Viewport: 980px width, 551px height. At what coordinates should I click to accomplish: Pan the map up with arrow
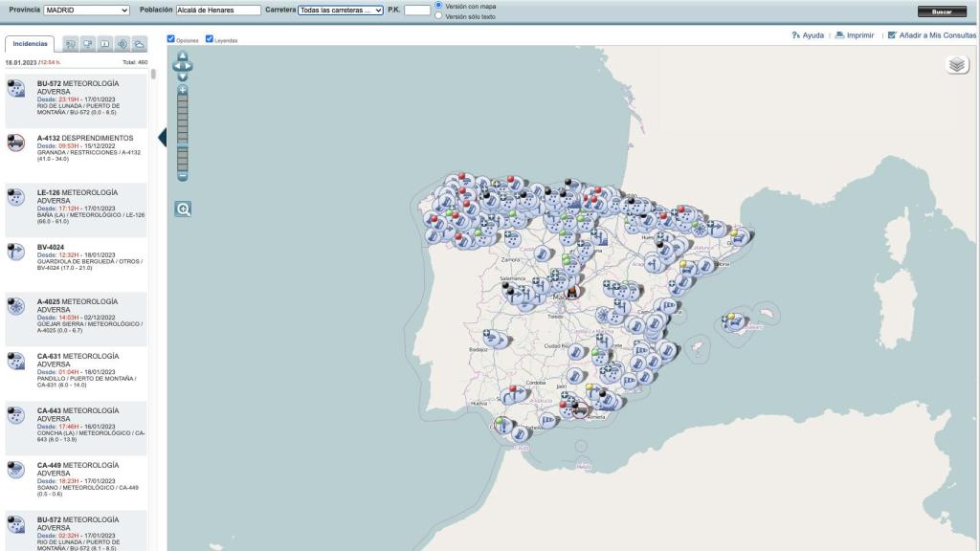[x=183, y=56]
